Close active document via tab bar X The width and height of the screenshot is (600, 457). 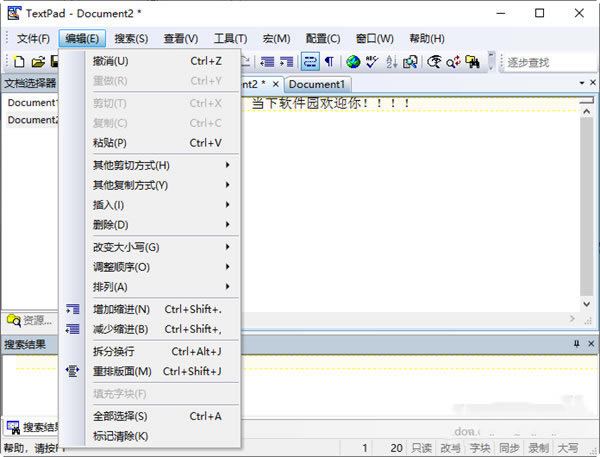593,83
